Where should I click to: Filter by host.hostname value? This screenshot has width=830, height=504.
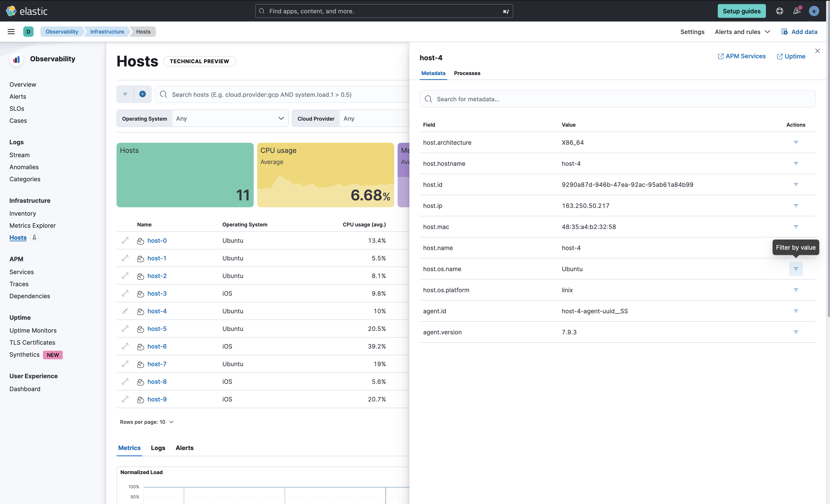[x=796, y=164]
